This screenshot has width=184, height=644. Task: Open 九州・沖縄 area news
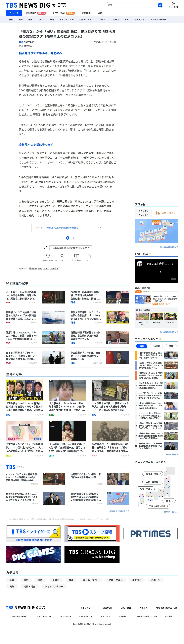(146, 489)
